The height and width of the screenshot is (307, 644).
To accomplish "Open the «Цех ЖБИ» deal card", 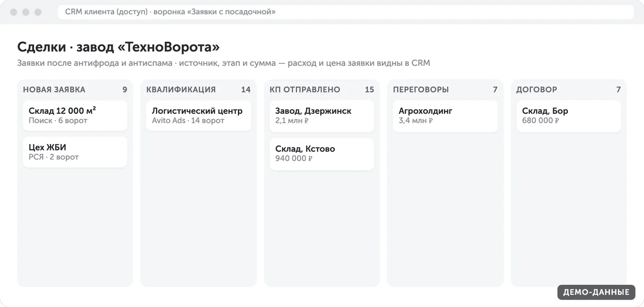I will click(x=75, y=152).
